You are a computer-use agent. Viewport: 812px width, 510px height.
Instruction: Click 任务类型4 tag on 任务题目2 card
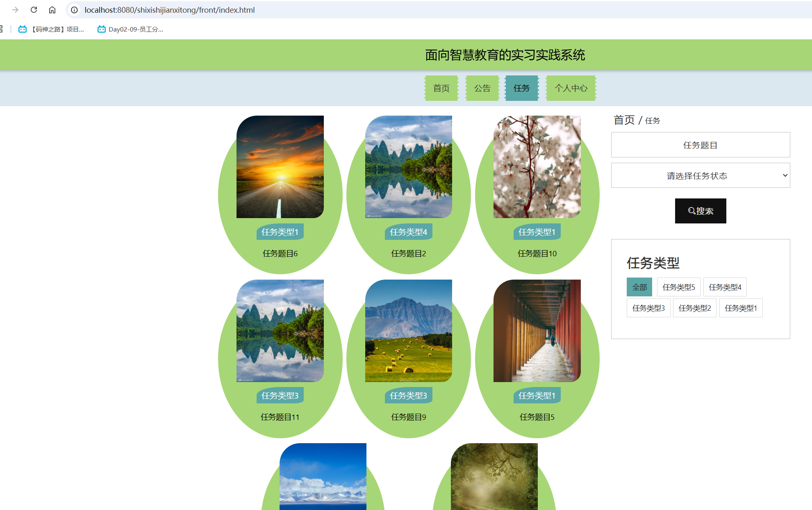click(x=409, y=232)
